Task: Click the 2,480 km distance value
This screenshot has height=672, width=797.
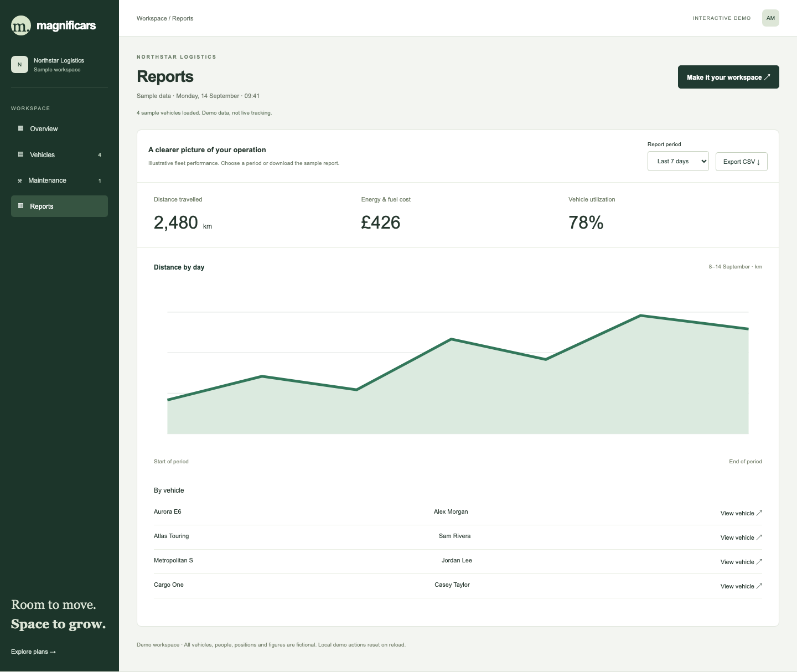Action: click(x=183, y=223)
